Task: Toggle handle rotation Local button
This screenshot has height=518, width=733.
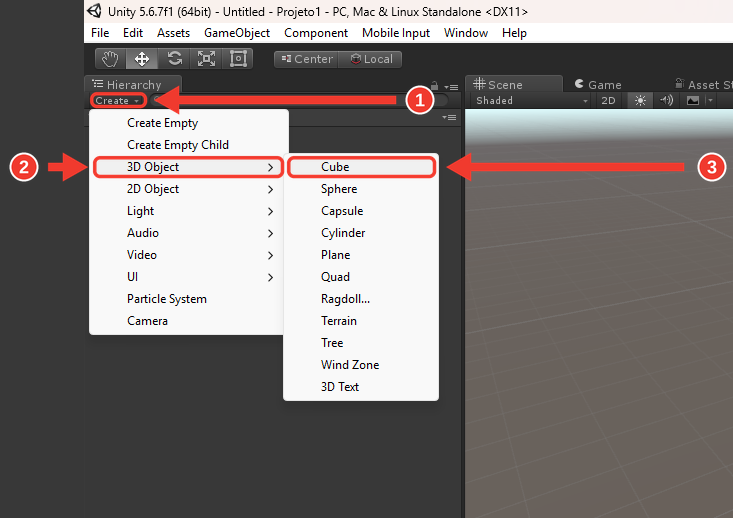Action: tap(370, 59)
